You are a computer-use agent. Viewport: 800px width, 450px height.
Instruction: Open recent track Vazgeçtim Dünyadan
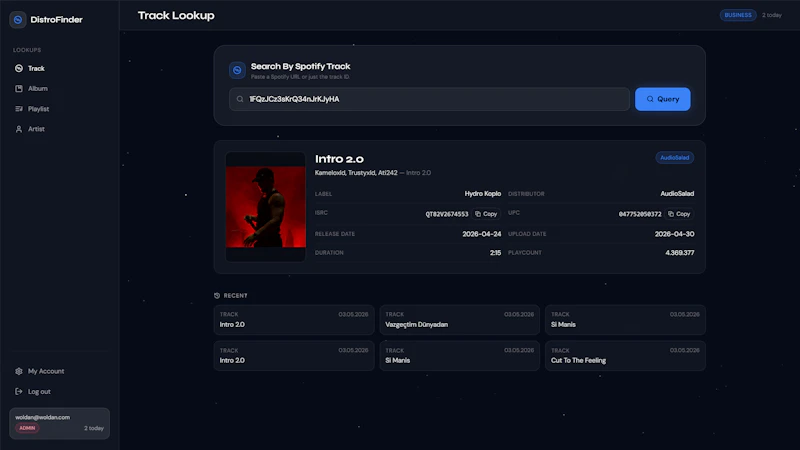[459, 320]
